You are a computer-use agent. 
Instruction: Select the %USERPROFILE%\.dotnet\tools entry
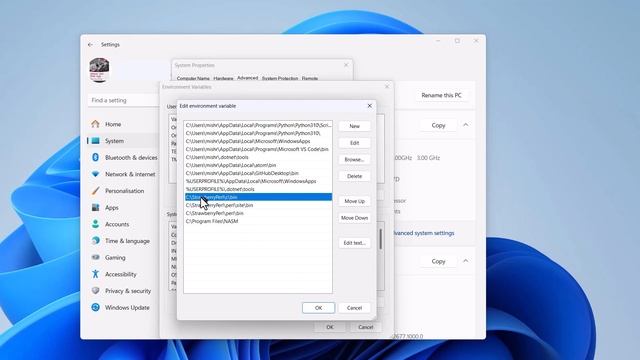pyautogui.click(x=258, y=189)
